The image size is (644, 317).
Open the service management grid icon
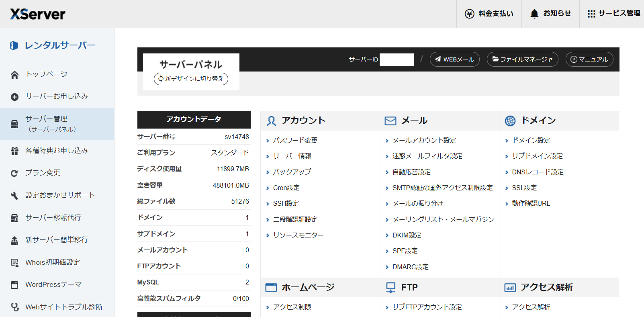point(591,14)
